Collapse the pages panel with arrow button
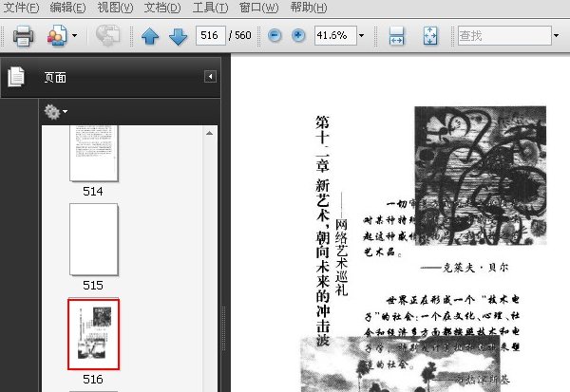This screenshot has width=570, height=392. click(210, 77)
